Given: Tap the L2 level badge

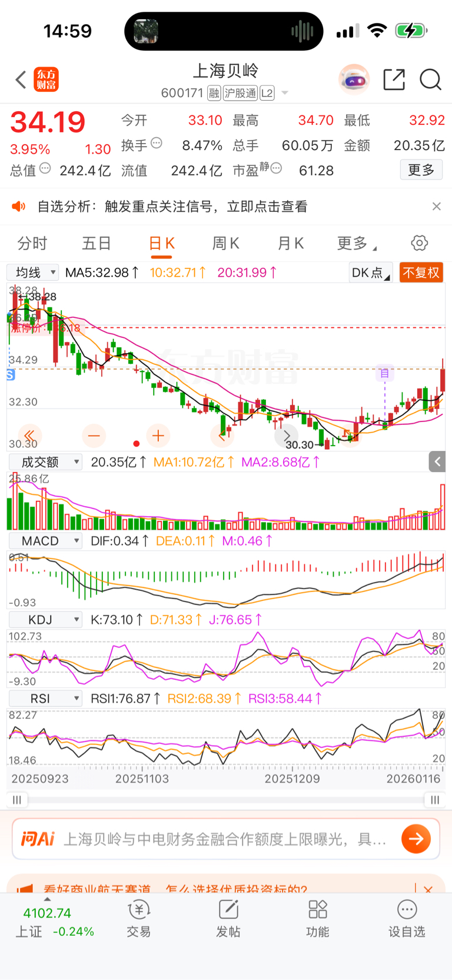Looking at the screenshot, I should [267, 93].
